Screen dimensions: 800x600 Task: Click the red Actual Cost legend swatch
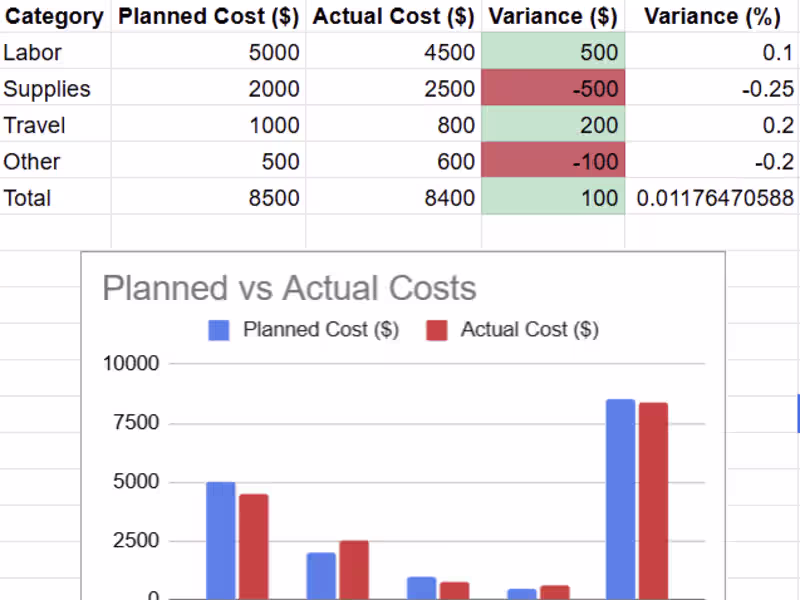click(437, 330)
